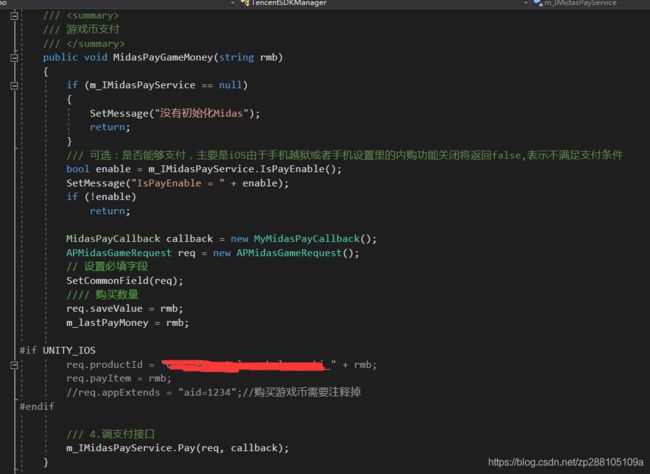Viewport: 650px width, 474px height.
Task: Click the m_IMidasPayService.Pay(req, callback) call
Action: (x=177, y=447)
